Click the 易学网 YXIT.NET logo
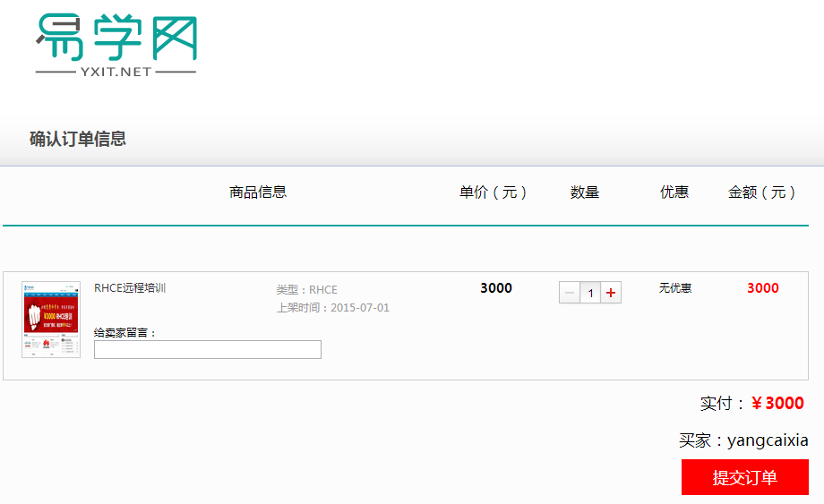The width and height of the screenshot is (824, 504). (x=116, y=45)
